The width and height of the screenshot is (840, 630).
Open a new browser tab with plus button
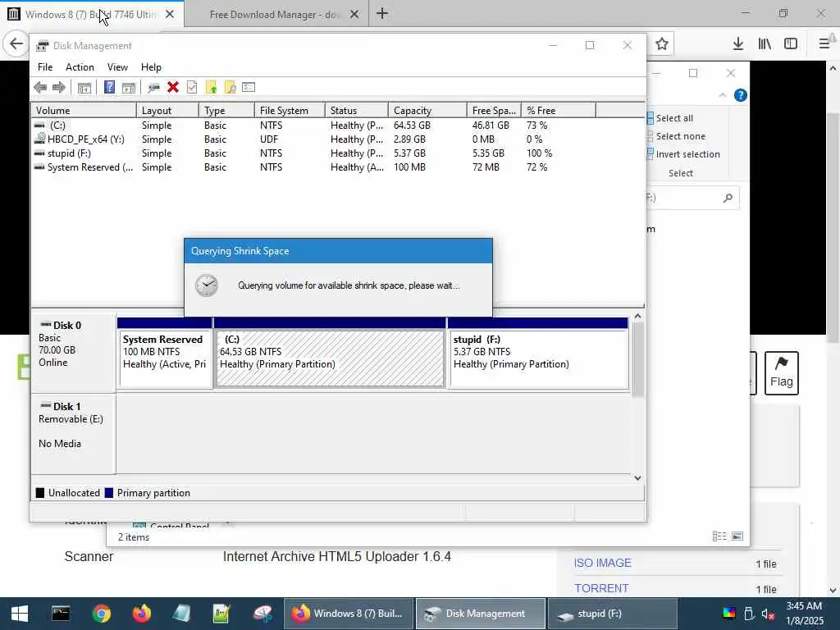coord(382,14)
